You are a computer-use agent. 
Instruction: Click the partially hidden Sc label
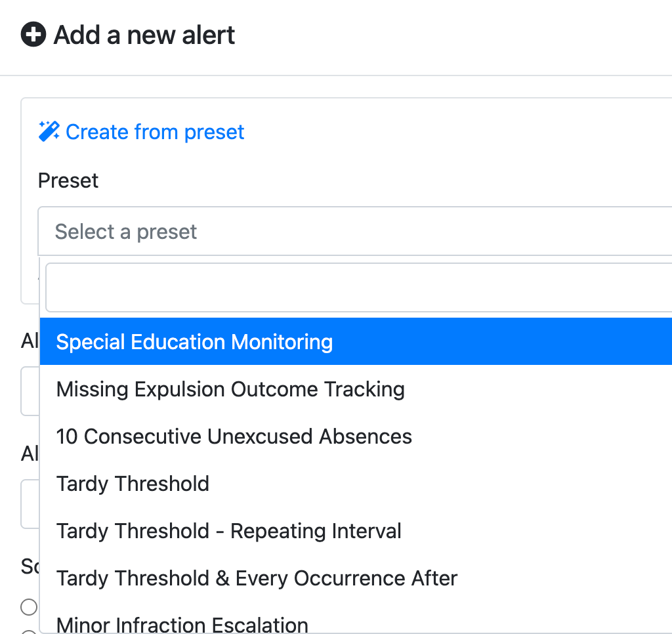coord(30,566)
